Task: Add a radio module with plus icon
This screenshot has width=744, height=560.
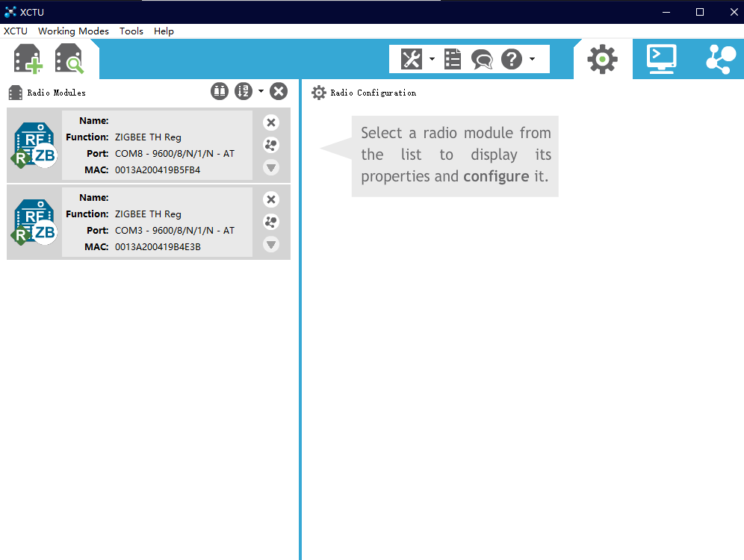Action: coord(28,59)
